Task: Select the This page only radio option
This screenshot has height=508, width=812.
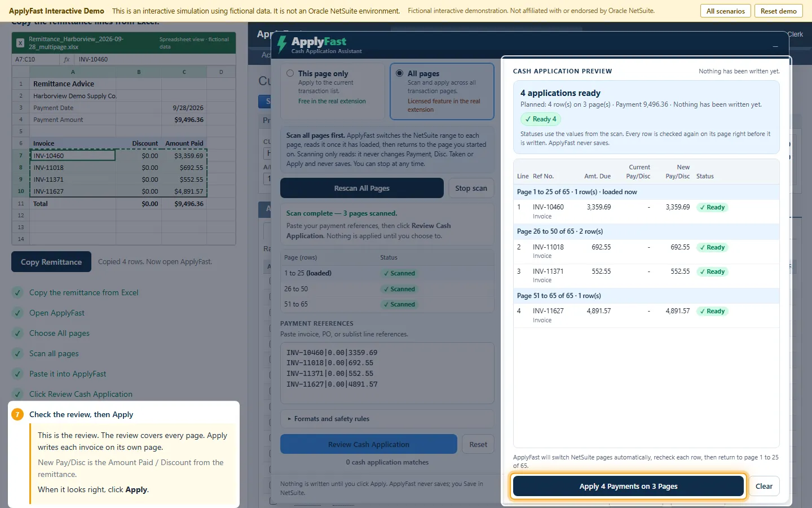Action: [x=290, y=73]
